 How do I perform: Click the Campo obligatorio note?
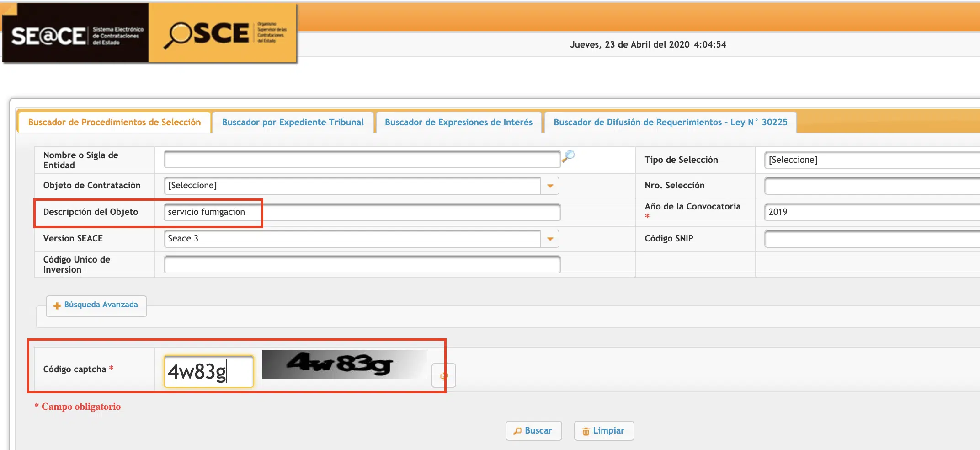pyautogui.click(x=78, y=407)
